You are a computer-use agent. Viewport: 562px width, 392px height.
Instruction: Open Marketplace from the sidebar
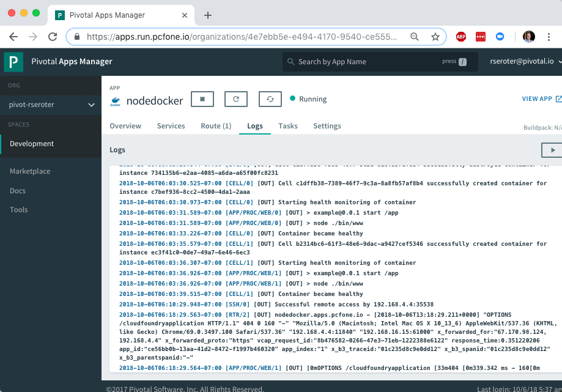click(30, 171)
